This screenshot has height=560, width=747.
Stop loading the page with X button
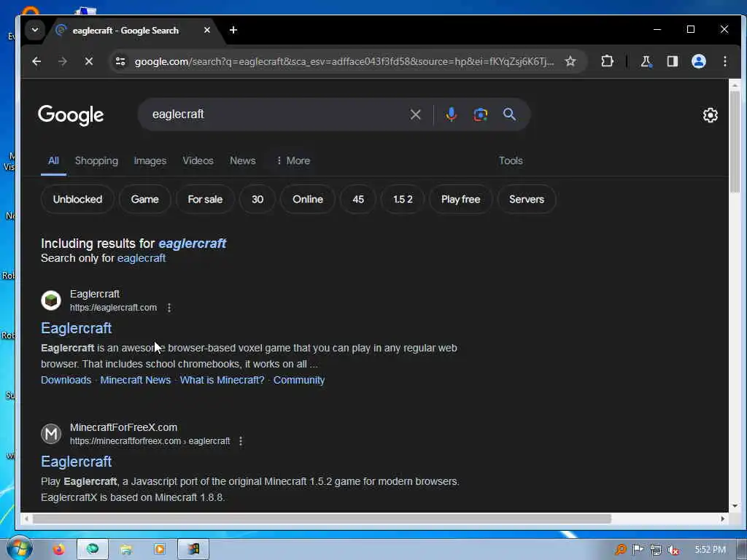88,61
